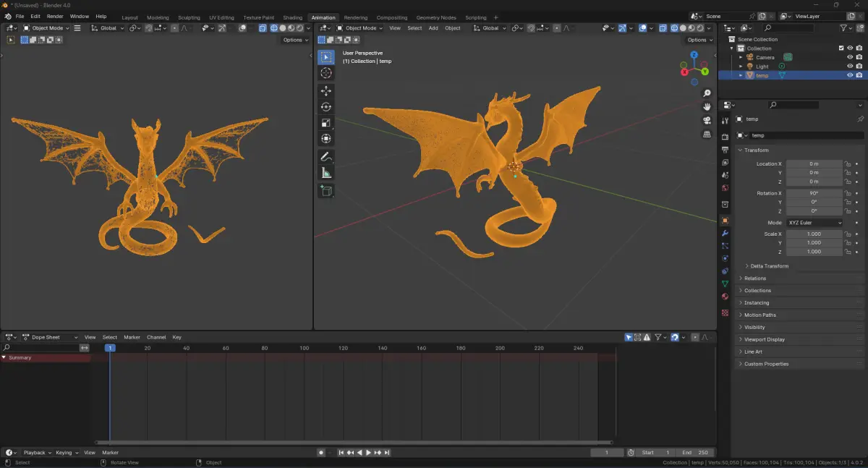Toggle the Scale Z lock icon

(x=848, y=252)
